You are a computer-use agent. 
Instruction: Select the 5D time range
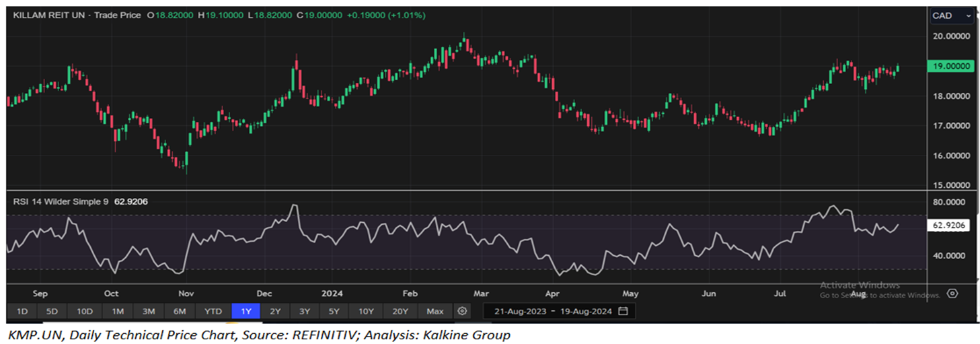click(52, 311)
